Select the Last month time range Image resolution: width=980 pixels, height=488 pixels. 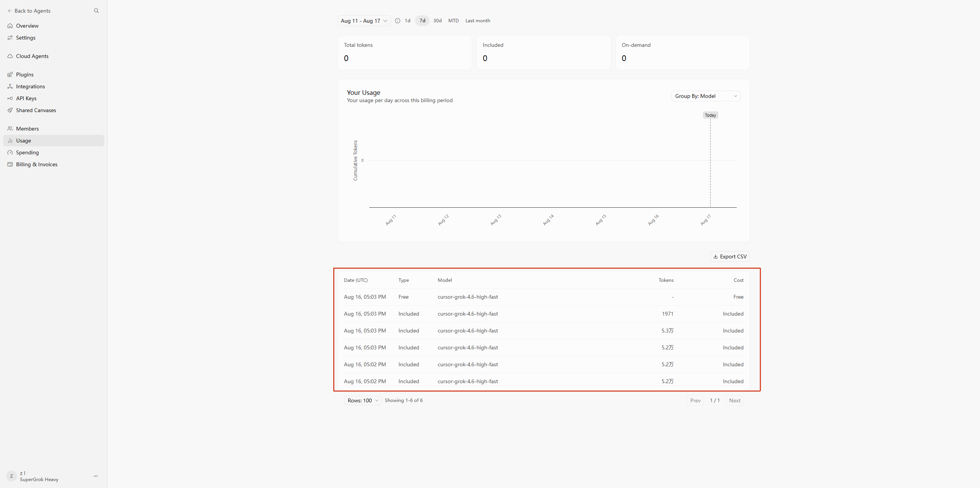pos(478,21)
